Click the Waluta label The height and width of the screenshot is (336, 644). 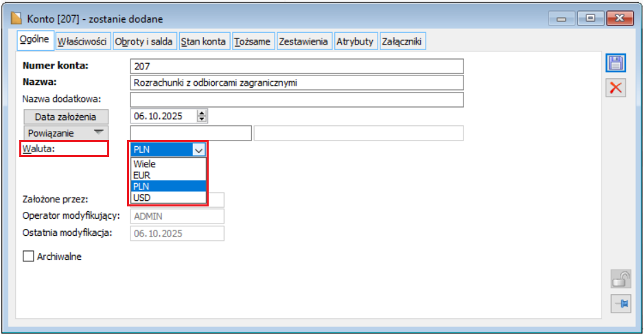click(x=38, y=149)
